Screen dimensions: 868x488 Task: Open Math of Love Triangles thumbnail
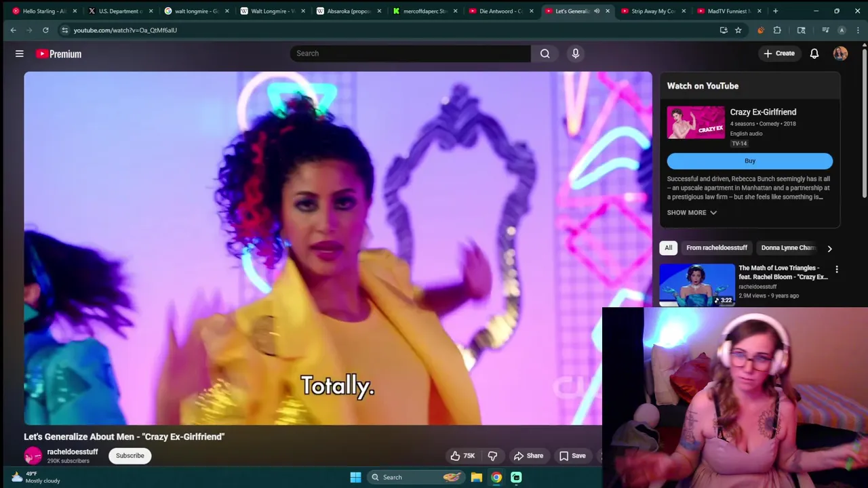click(x=697, y=285)
